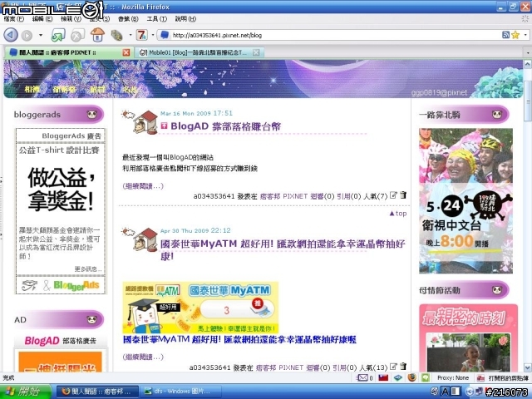Click the panda icon on the 一路靠北騎 header

point(497,115)
